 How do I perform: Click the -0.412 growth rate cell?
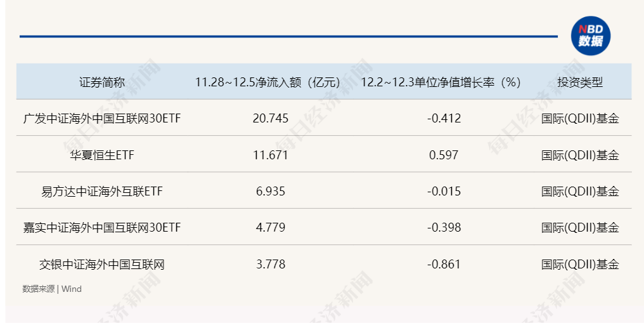click(x=444, y=119)
